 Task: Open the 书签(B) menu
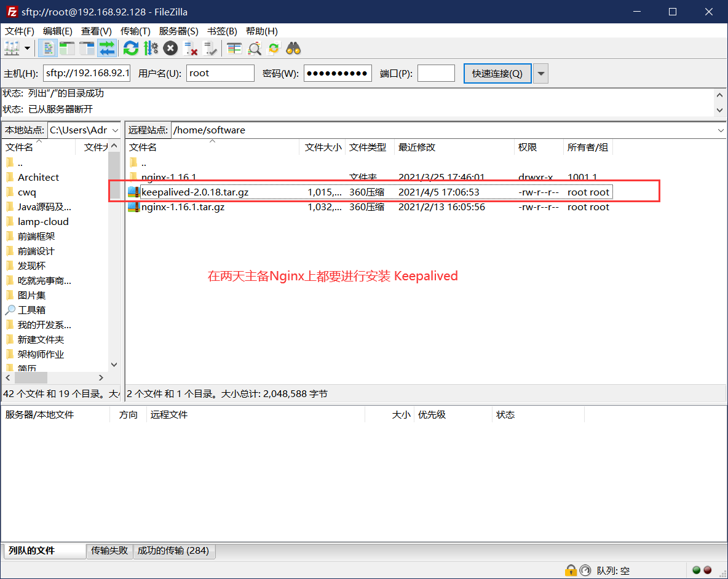(x=222, y=31)
